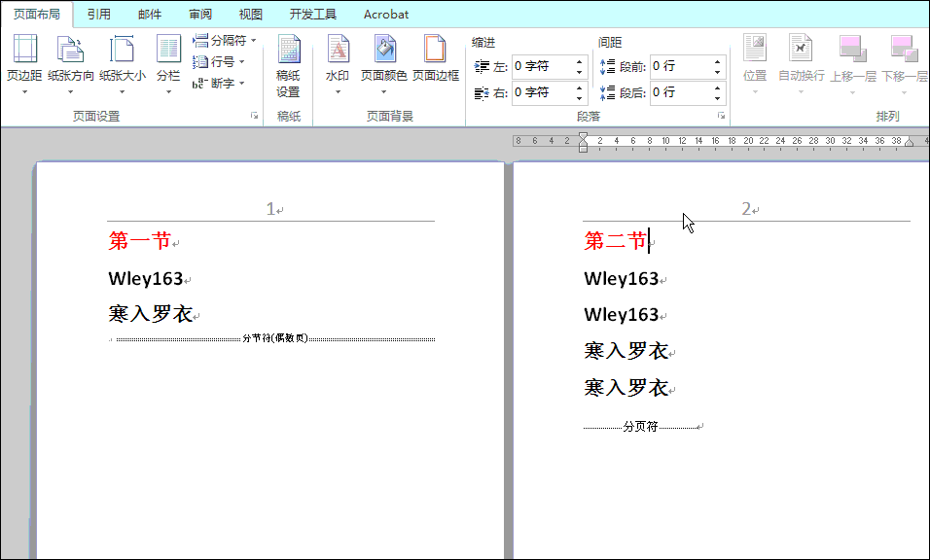Open the 页边距 margins icon
Image resolution: width=930 pixels, height=560 pixels.
click(24, 50)
